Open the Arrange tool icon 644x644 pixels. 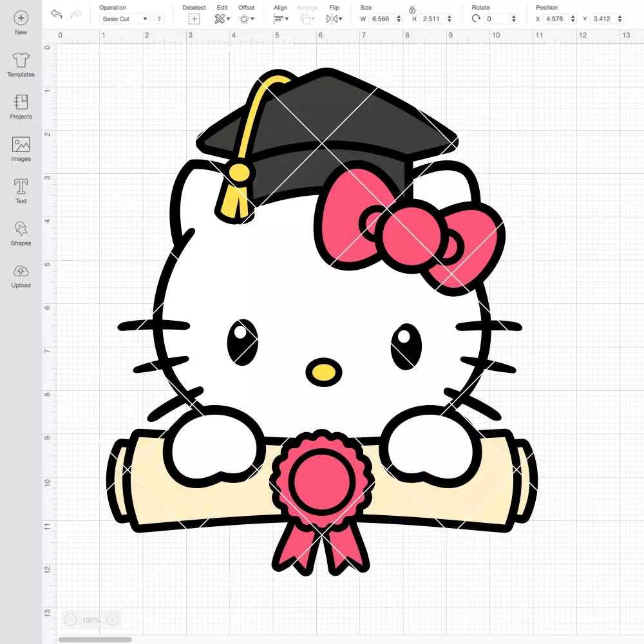click(305, 19)
